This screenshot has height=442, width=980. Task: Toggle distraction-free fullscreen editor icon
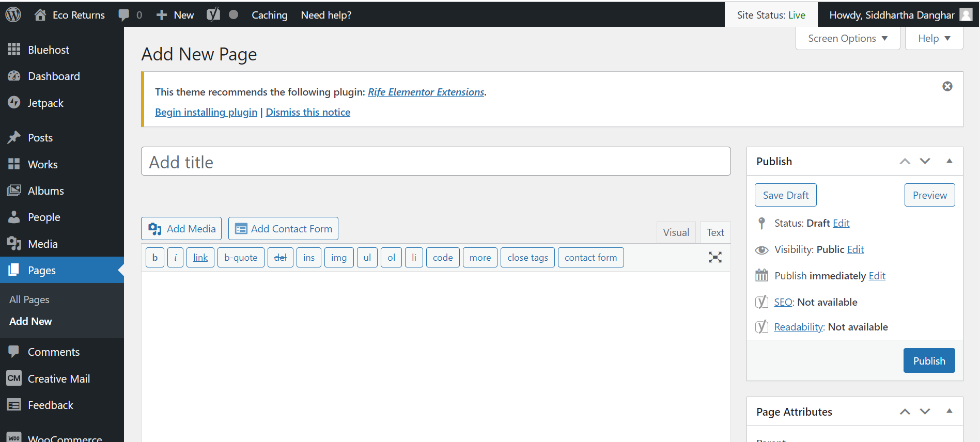coord(715,257)
